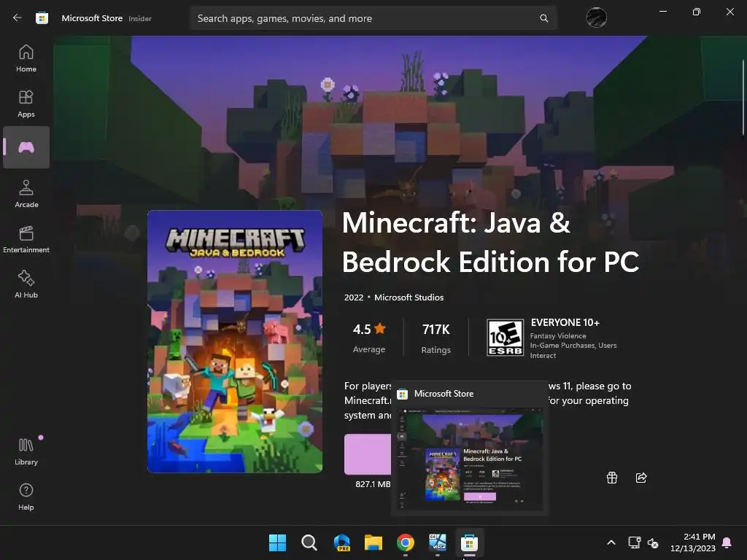747x560 pixels.
Task: Click the Microsoft Studios publisher link
Action: (409, 297)
